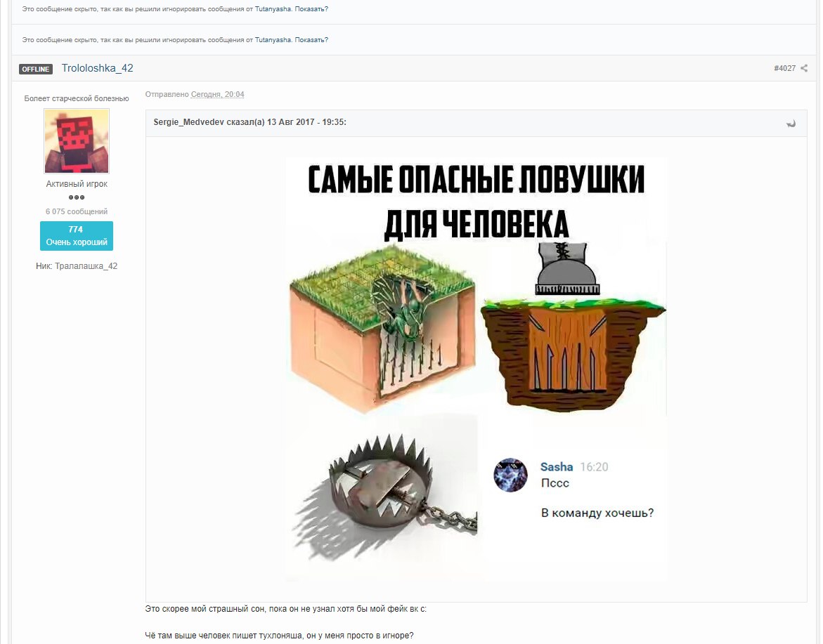Click Sasha's round avatar inside the meme image

[510, 475]
